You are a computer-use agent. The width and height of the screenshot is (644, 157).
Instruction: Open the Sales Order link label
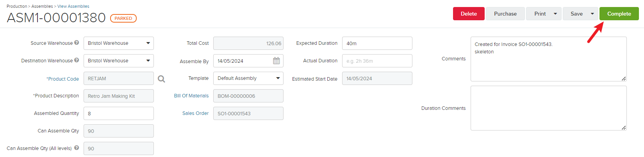(x=195, y=113)
